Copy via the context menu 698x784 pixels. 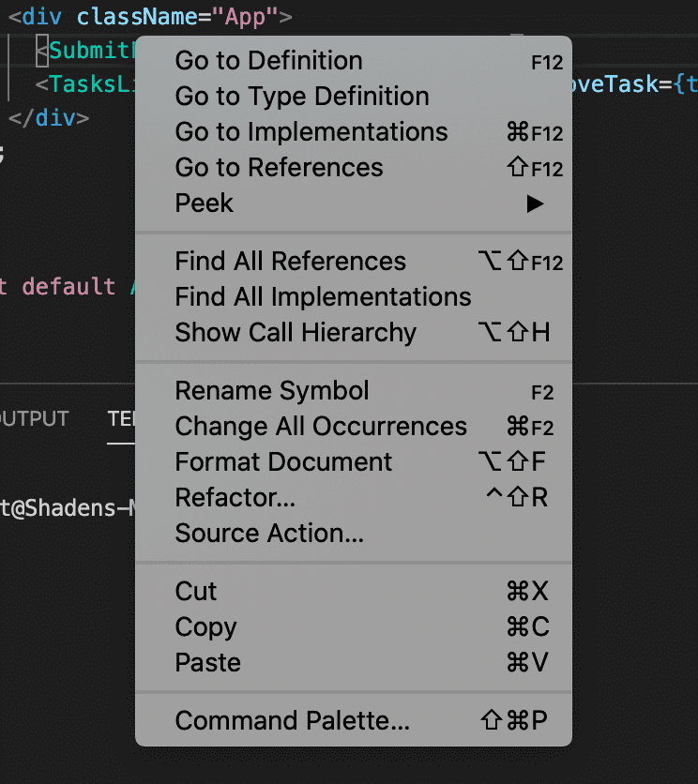(205, 627)
